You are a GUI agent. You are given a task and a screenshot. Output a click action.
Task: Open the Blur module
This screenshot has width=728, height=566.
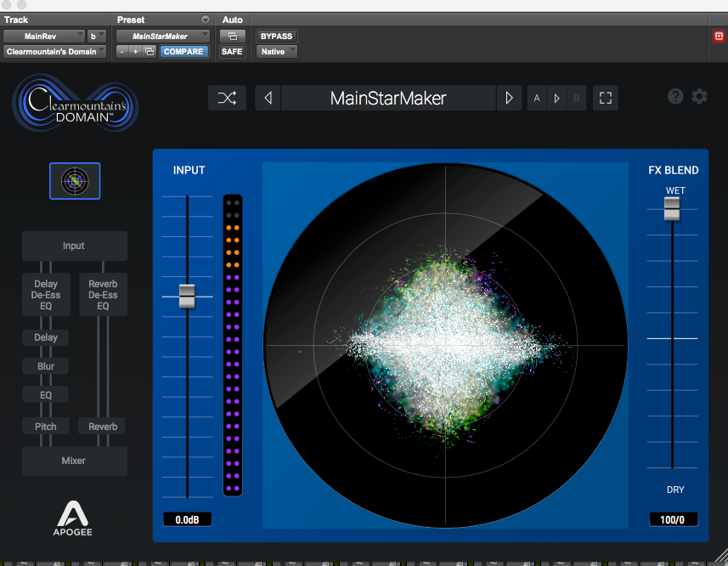(x=46, y=366)
